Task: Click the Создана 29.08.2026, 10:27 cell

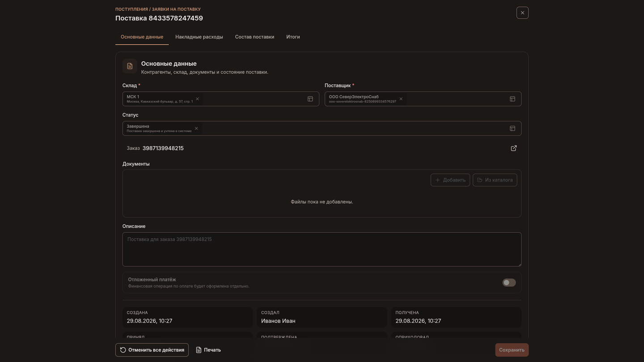Action: pos(187,317)
